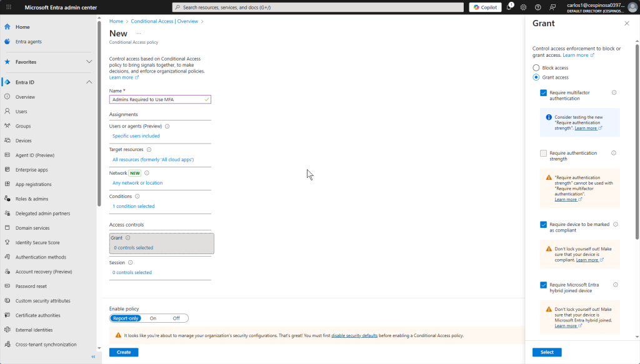Open the notifications bell icon

[509, 7]
